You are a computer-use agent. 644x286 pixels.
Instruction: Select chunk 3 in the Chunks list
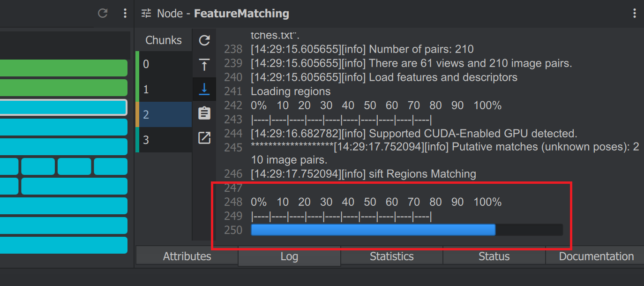[164, 140]
